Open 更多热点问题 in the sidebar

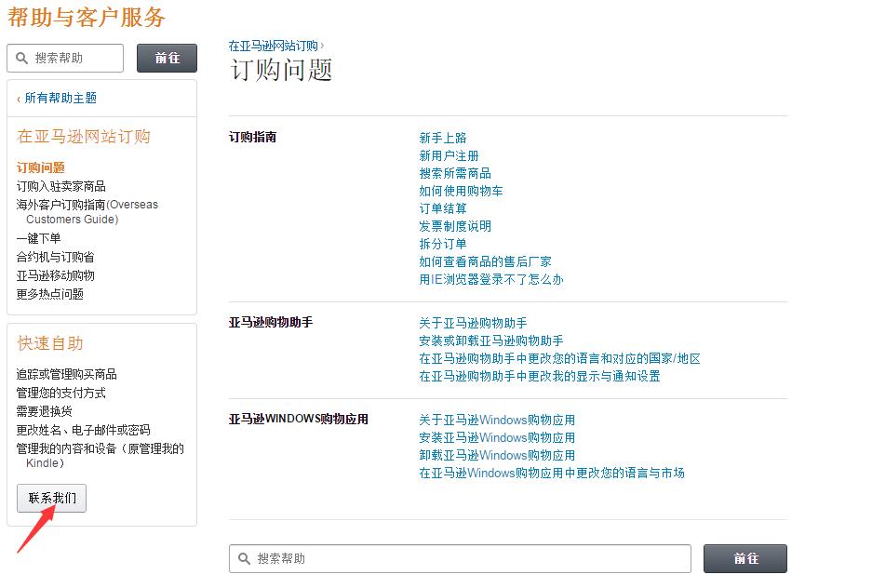pos(49,293)
